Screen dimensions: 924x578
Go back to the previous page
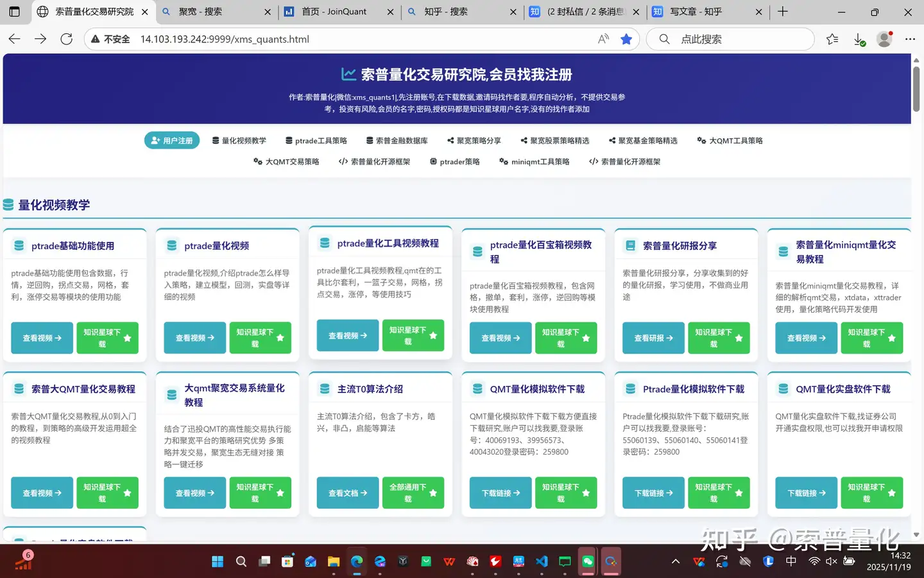(15, 39)
